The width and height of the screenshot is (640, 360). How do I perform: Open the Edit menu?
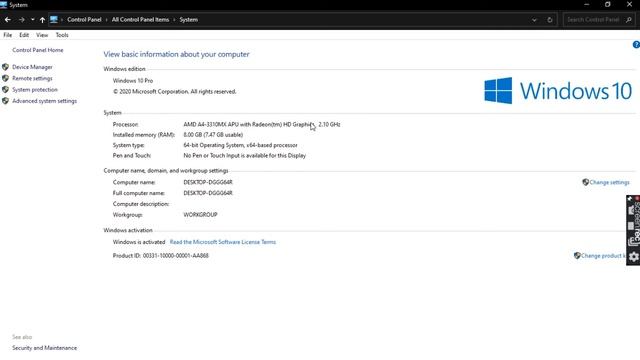(x=24, y=35)
